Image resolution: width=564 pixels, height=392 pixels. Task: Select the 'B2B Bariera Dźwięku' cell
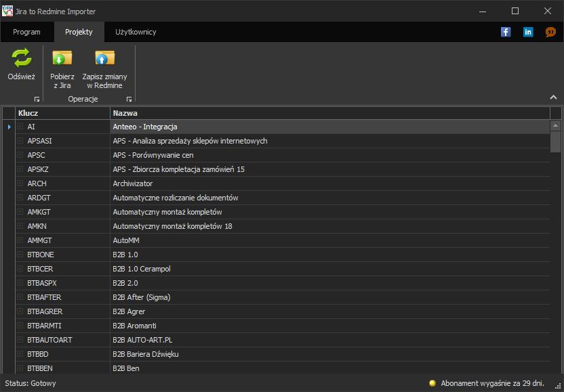pos(330,354)
